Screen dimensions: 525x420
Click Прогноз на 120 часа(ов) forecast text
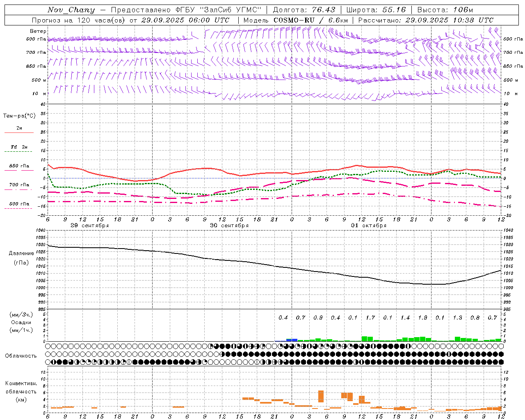[79, 20]
